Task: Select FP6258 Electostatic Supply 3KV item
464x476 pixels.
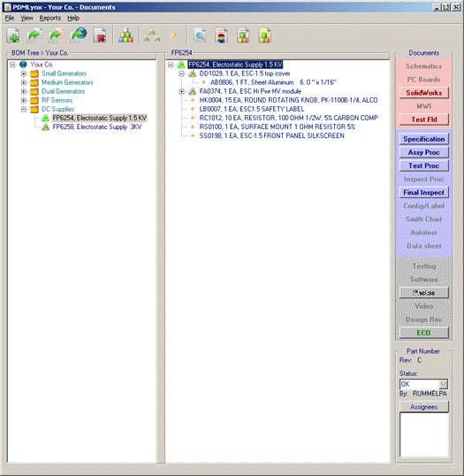Action: coord(96,127)
